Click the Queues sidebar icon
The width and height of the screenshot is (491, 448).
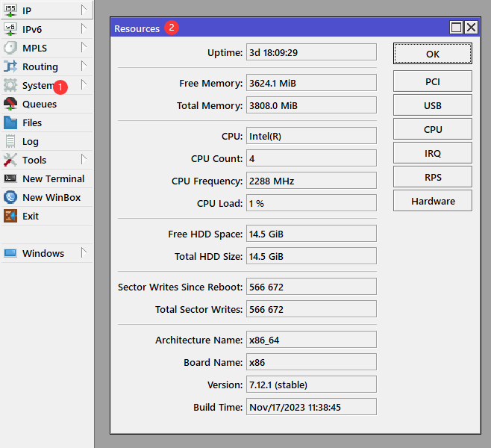[10, 104]
